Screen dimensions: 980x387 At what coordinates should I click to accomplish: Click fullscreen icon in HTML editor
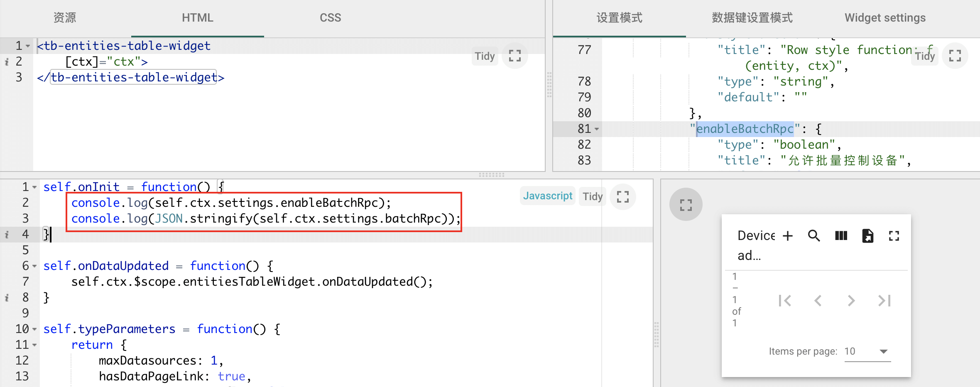(x=515, y=56)
